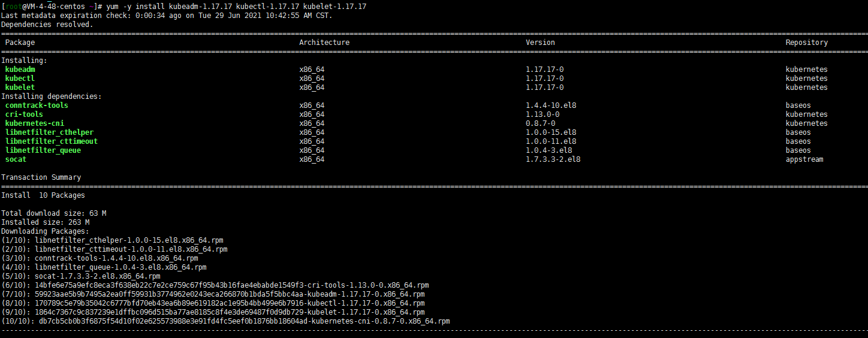The height and width of the screenshot is (338, 868).
Task: Click download line (6/10) cri-tools rpm
Action: tap(215, 285)
